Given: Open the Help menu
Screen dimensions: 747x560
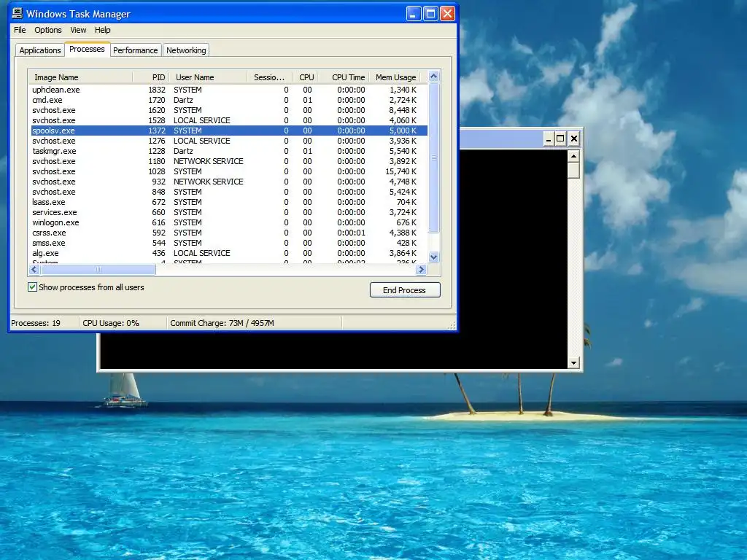Looking at the screenshot, I should click(102, 30).
